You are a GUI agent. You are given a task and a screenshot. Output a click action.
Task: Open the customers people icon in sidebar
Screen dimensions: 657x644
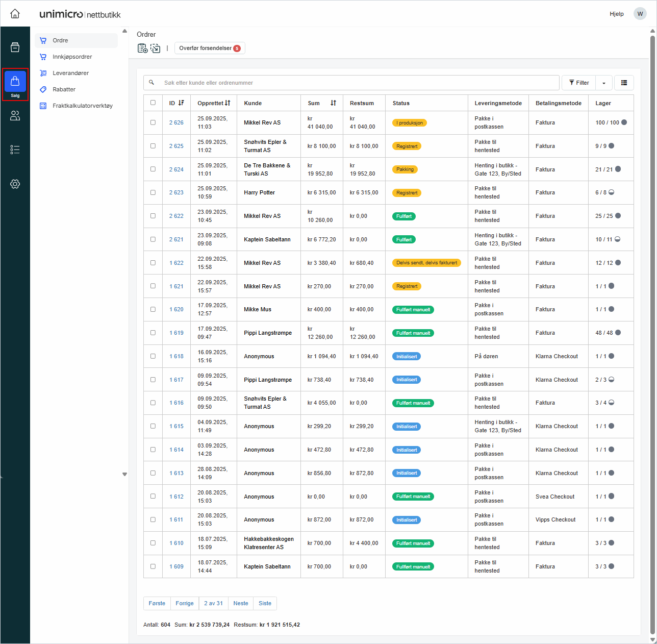[15, 116]
